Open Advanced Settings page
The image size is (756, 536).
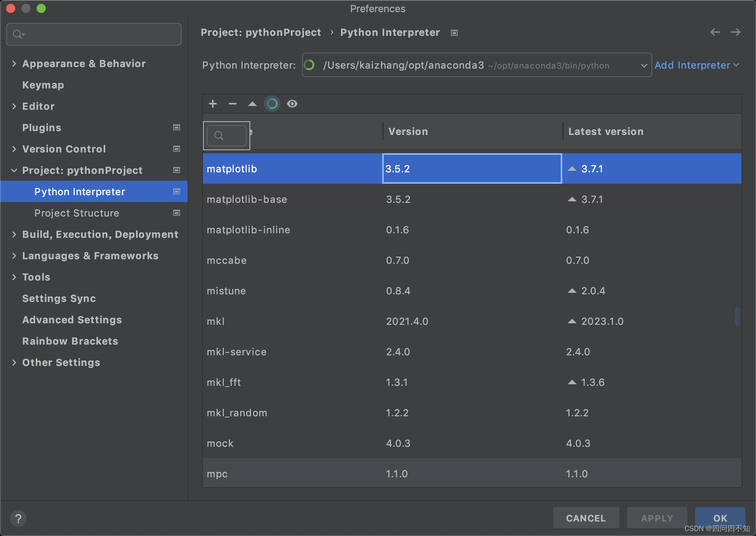coord(72,320)
